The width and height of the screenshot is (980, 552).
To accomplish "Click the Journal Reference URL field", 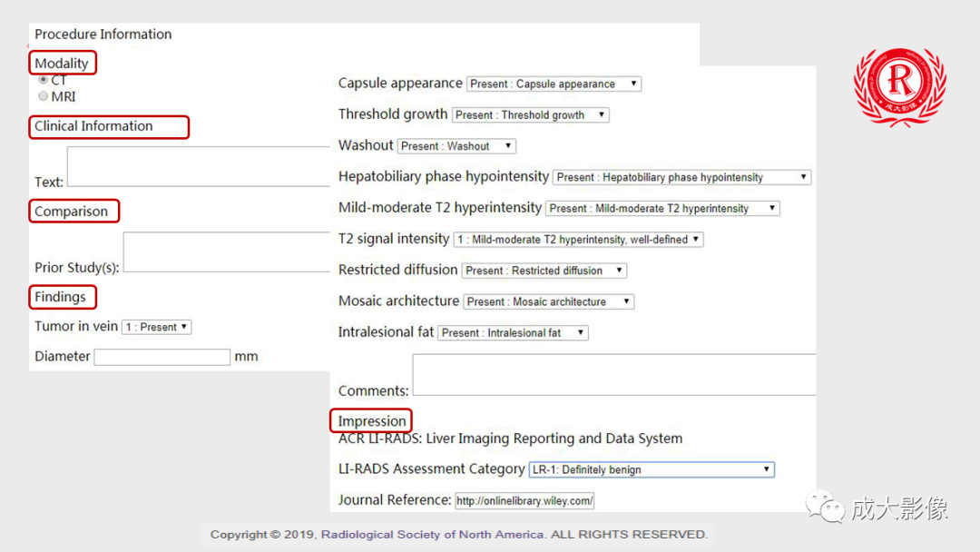I will (524, 500).
